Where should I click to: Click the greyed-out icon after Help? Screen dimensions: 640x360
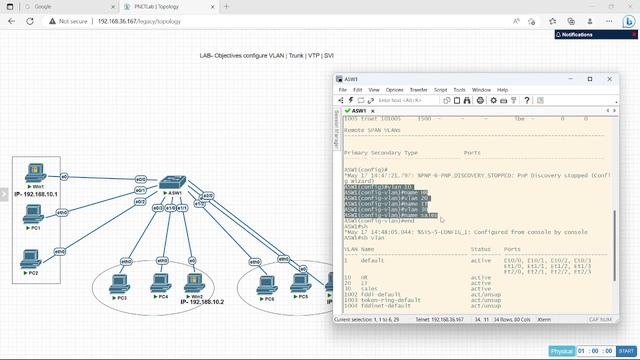[x=540, y=100]
